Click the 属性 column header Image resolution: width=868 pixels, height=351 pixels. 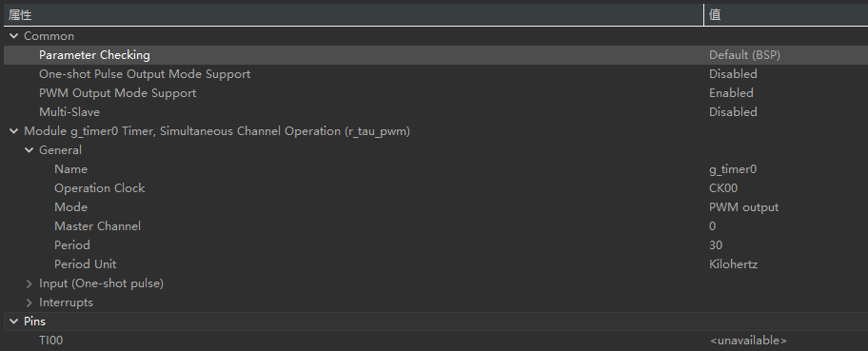tap(20, 15)
